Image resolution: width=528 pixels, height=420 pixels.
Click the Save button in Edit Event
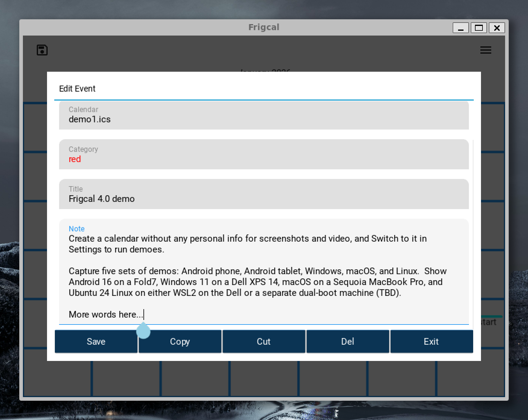pos(96,341)
